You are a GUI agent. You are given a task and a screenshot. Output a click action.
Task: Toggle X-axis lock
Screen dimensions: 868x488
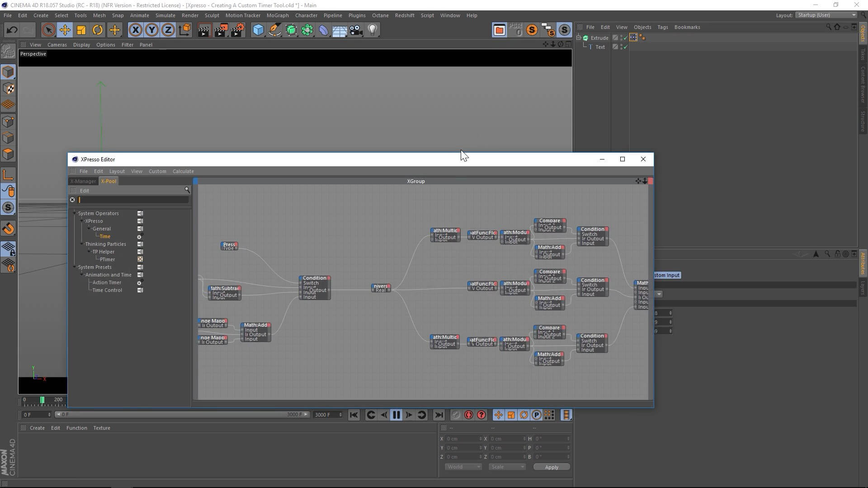tap(135, 30)
